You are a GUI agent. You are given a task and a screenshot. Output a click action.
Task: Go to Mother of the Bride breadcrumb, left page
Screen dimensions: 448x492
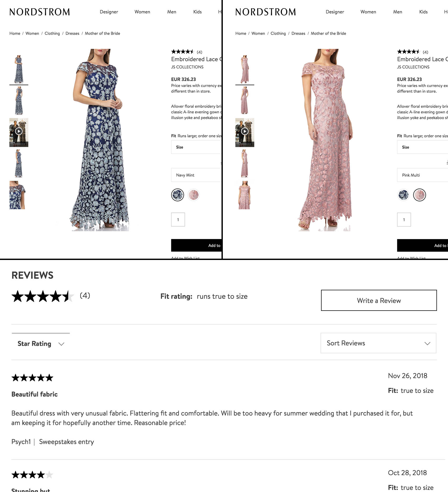coord(102,33)
